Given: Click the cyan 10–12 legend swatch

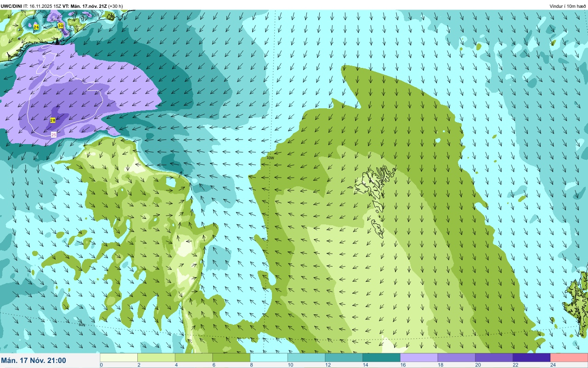Looking at the screenshot, I should 306,357.
